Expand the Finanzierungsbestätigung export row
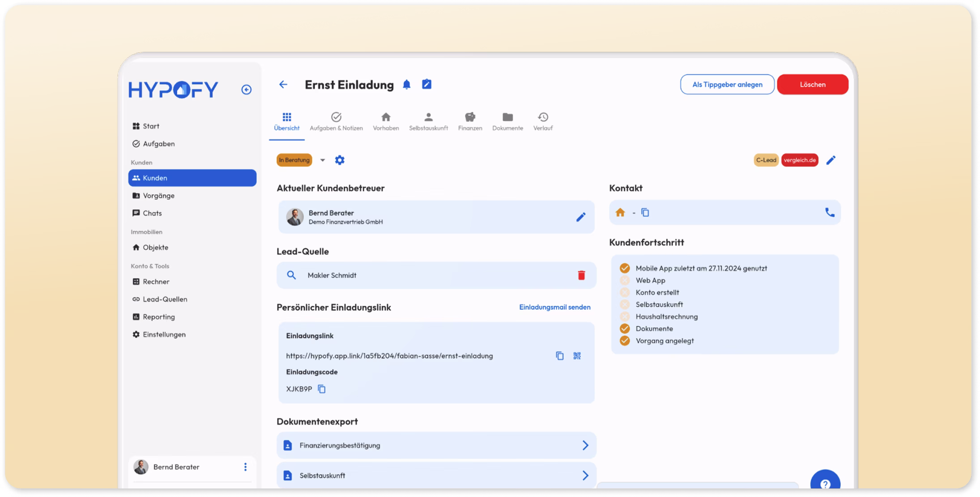The image size is (980, 497). pos(436,445)
